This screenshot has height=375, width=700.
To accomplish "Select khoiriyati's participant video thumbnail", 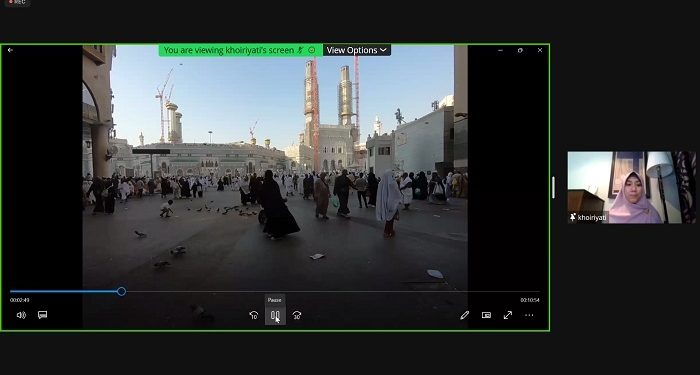I will [631, 187].
